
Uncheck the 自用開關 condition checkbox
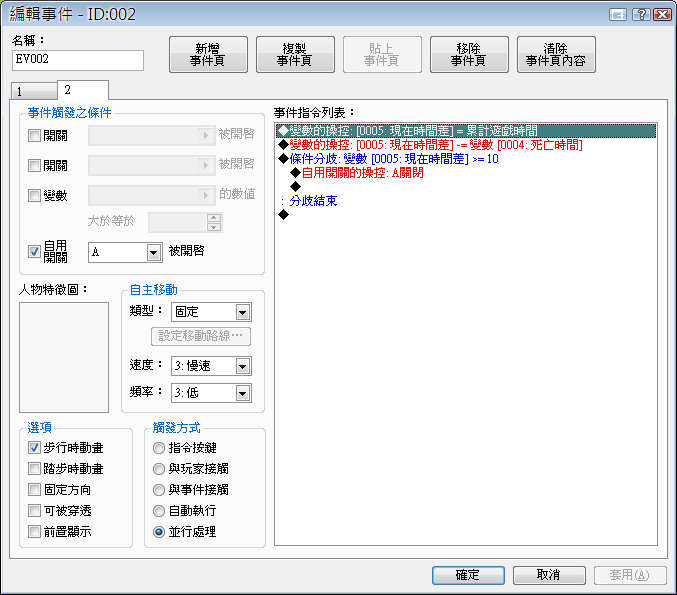tap(34, 251)
